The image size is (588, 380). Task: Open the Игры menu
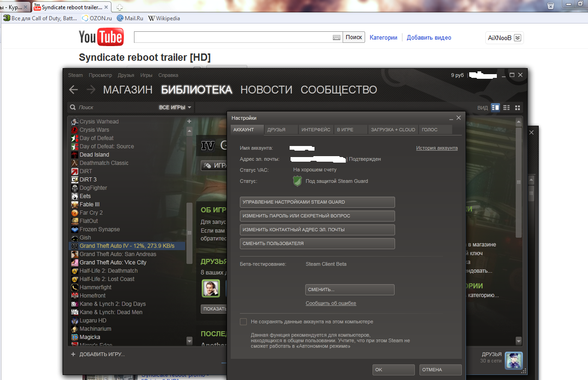pos(146,75)
